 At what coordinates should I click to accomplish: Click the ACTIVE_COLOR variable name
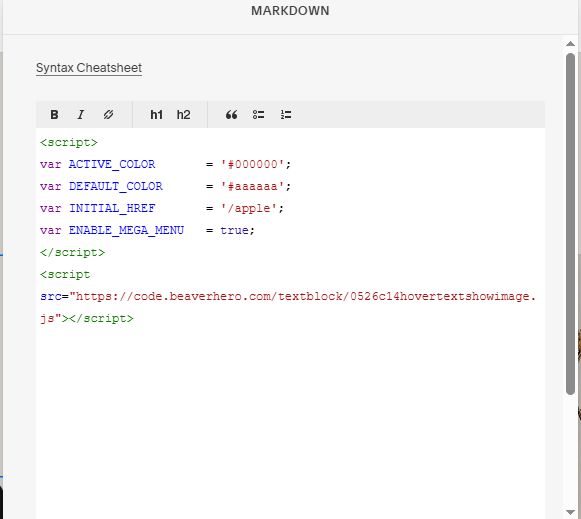pos(112,164)
